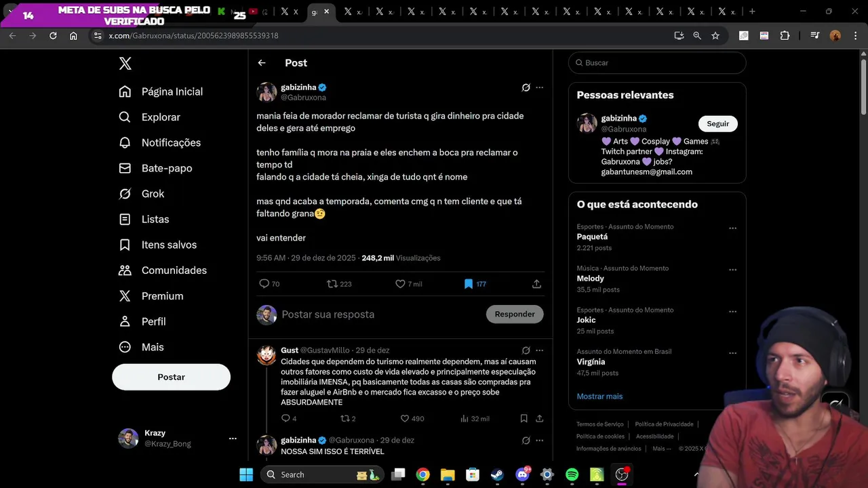Click the taskbar Search box
868x488 pixels.
pyautogui.click(x=322, y=474)
